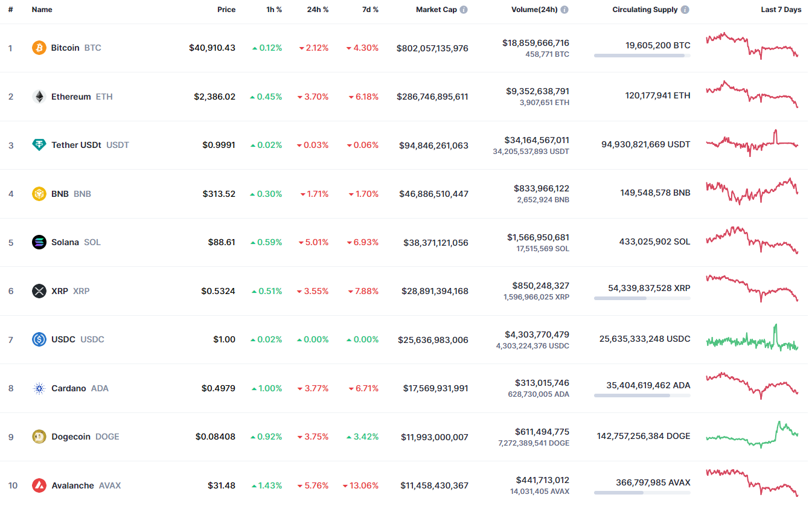Click the BNB coin logo icon
The image size is (812, 506).
point(39,194)
